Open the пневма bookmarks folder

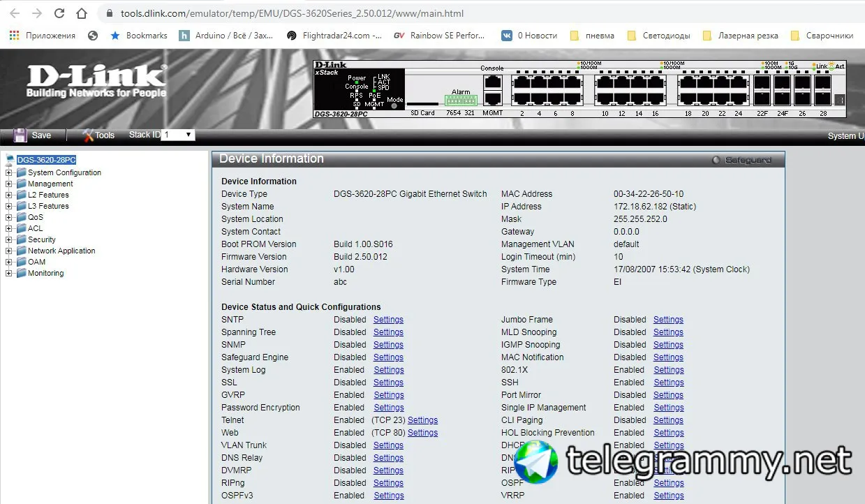click(592, 36)
